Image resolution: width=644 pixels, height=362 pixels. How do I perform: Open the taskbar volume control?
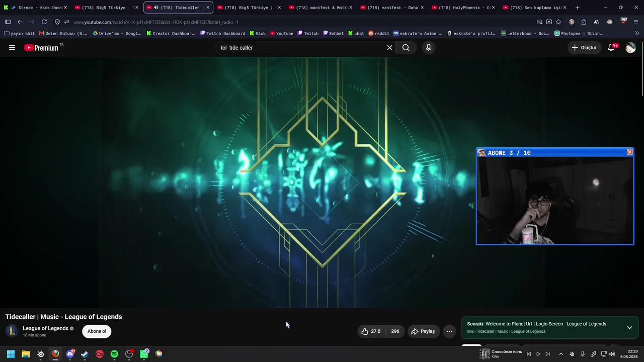[612, 354]
